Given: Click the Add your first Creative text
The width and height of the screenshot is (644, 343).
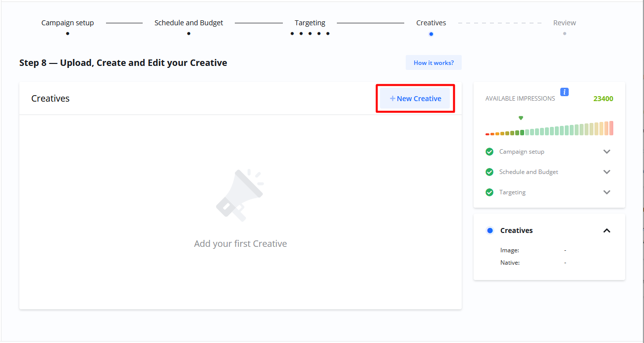Looking at the screenshot, I should [240, 244].
